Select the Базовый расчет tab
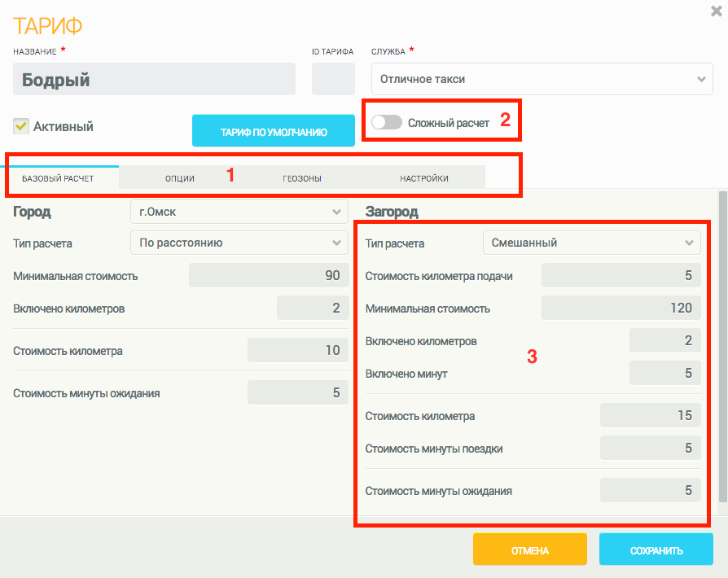728x578 pixels. coord(58,178)
